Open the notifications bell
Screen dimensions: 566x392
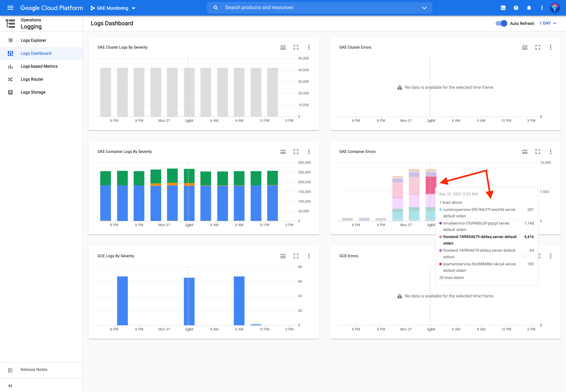pyautogui.click(x=529, y=8)
